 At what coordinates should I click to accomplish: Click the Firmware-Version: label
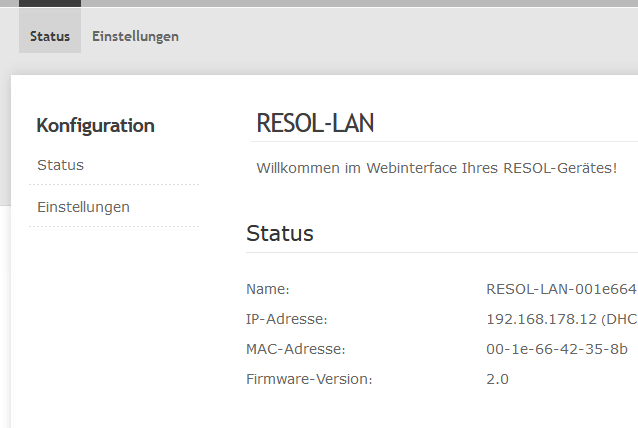tap(309, 379)
